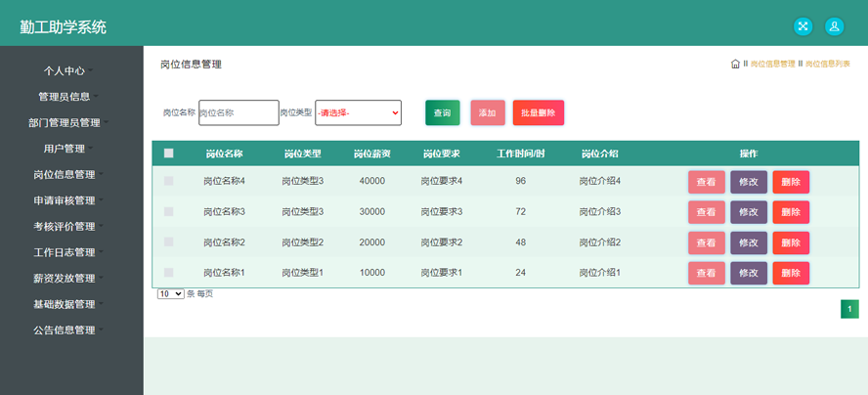Click 删除 for 岗位名称4 row
868x395 pixels.
(791, 182)
